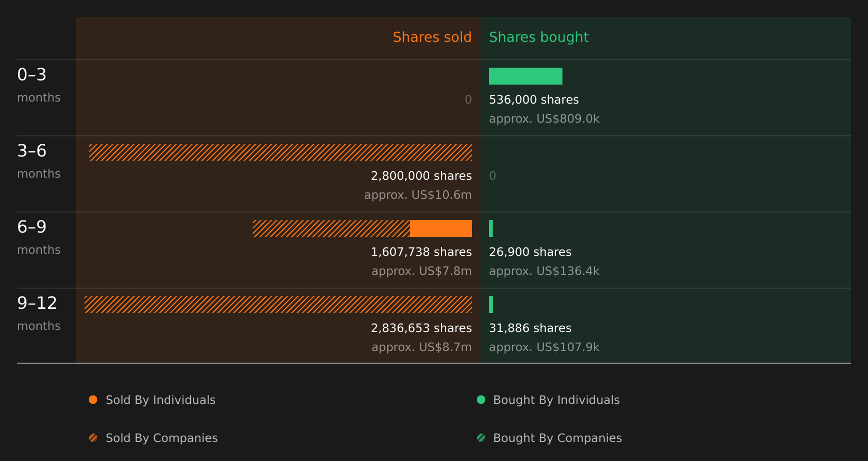
Task: Select the Bought By Individuals legend label
Action: 557,400
